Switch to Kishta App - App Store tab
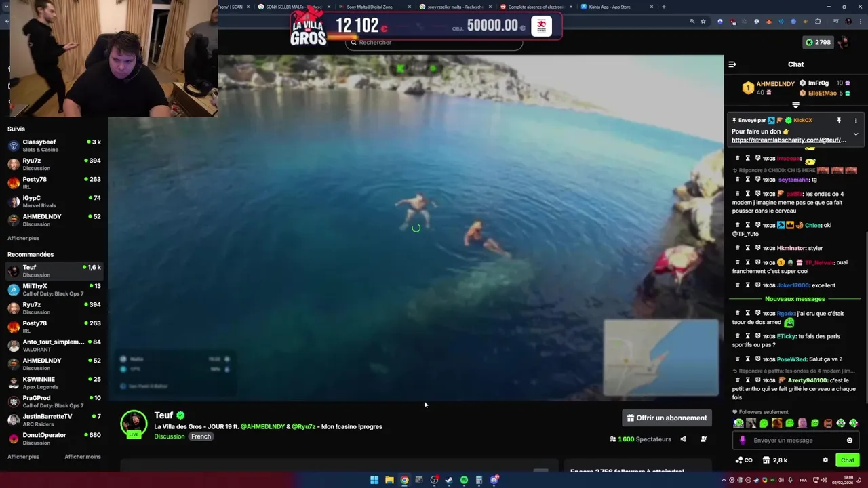868x488 pixels. [x=616, y=7]
